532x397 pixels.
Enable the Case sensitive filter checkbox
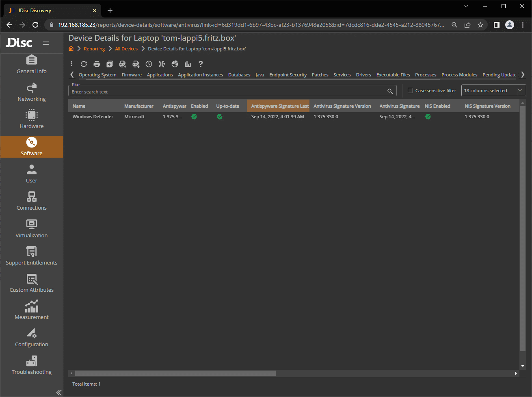(x=410, y=91)
